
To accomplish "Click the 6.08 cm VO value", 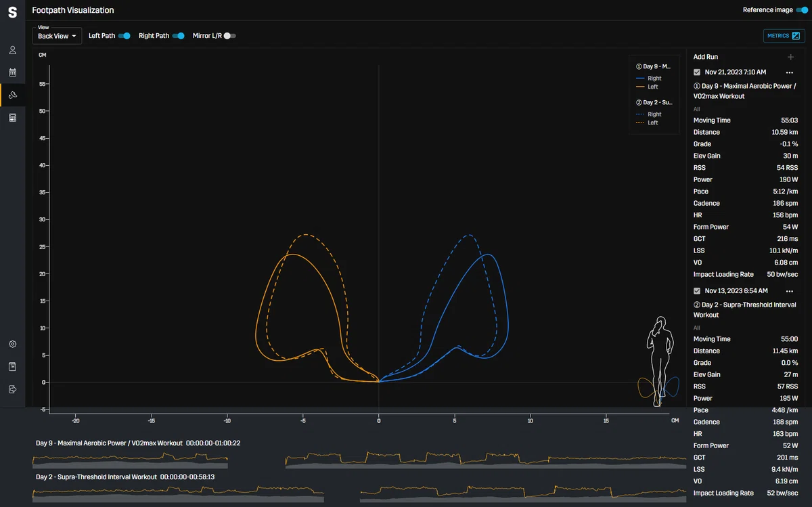I will click(787, 263).
